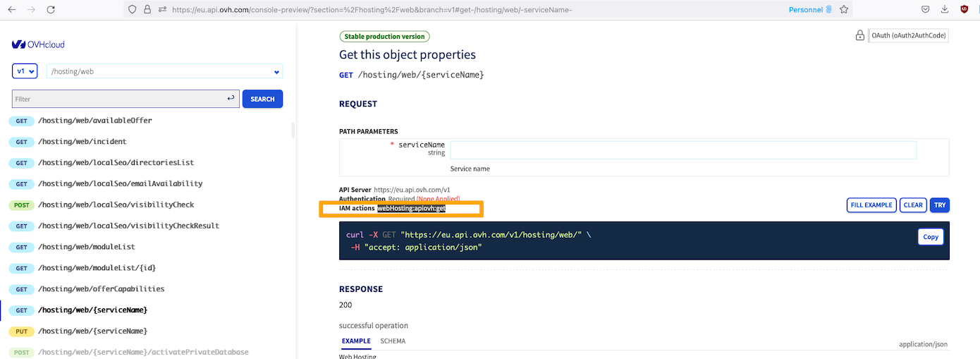
Task: Open the v1 API version dropdown
Action: [x=25, y=71]
